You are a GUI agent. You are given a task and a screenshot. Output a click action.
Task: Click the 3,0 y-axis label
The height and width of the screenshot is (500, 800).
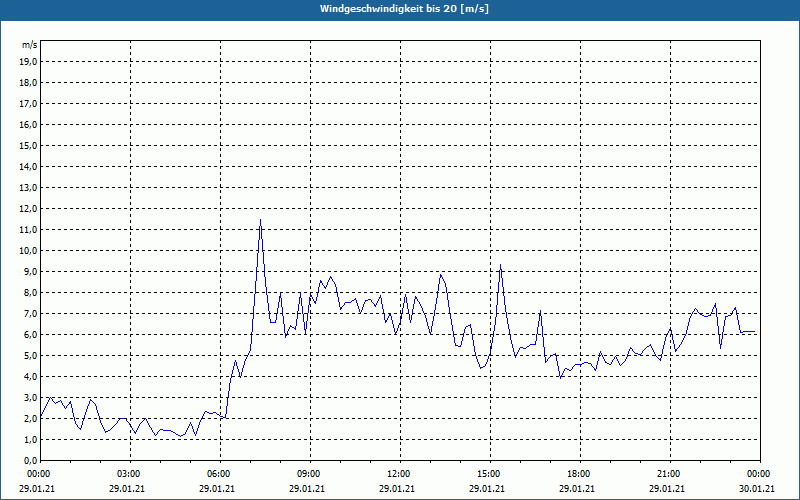[x=30, y=397]
